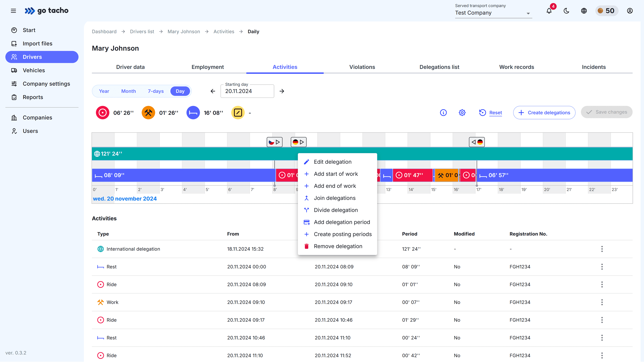
Task: Open Vehicles in sidebar
Action: pos(42,70)
